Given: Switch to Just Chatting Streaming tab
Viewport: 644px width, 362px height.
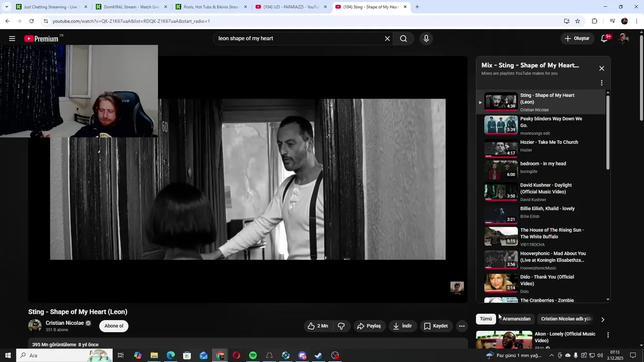Looking at the screenshot, I should coord(52,7).
